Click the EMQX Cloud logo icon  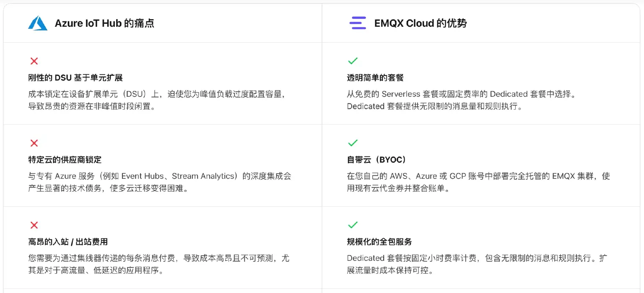pyautogui.click(x=358, y=23)
